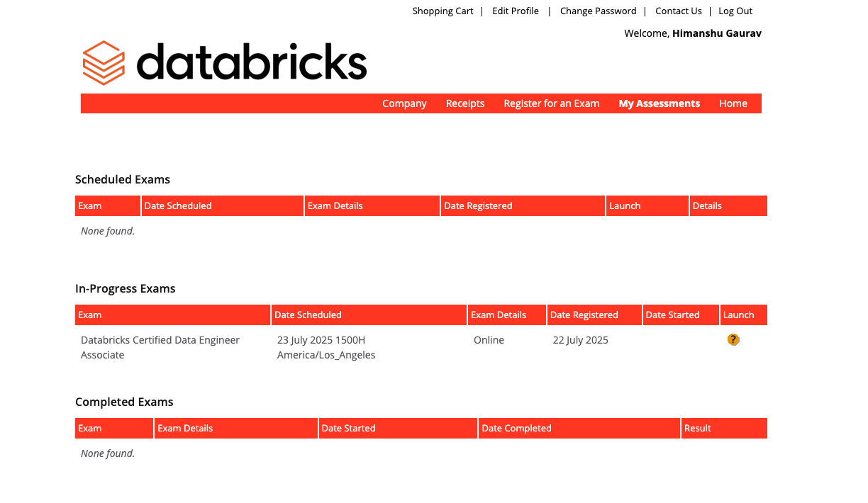The image size is (868, 503).
Task: Select the Databricks Certified Data Engineer Associate exam
Action: pos(160,347)
